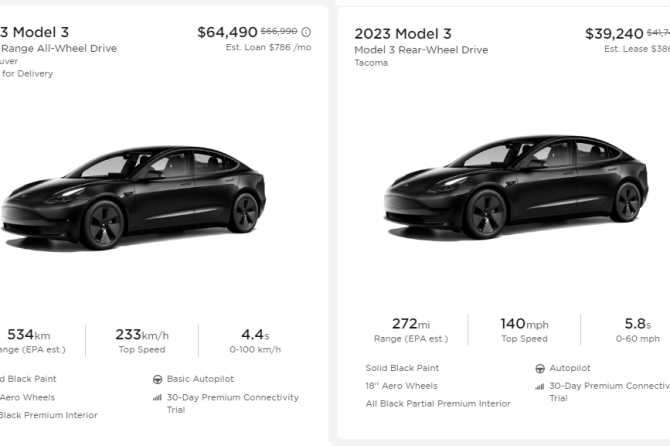Click the 140 mph top speed figure

coord(524,324)
